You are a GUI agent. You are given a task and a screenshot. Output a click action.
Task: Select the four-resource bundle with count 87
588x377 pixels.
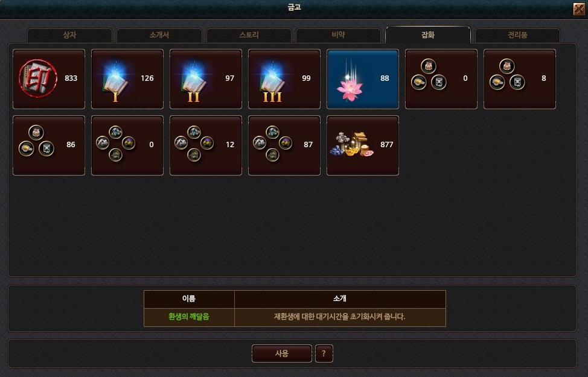point(284,145)
